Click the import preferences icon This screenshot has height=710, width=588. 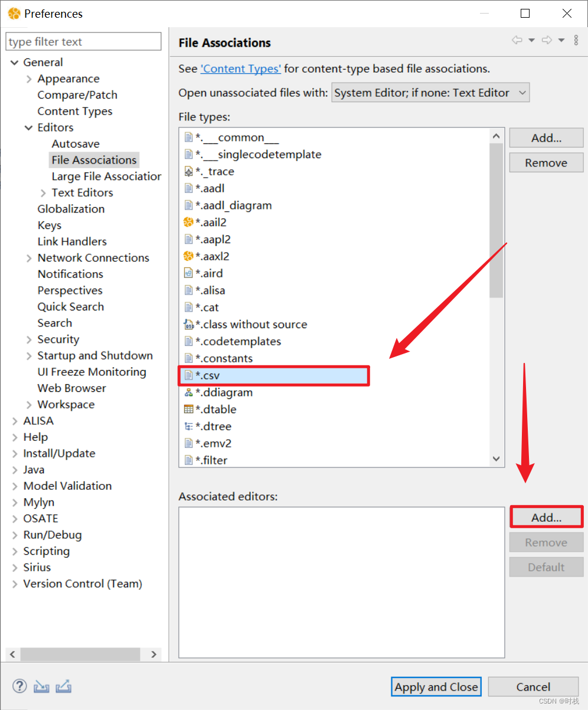[x=41, y=686]
